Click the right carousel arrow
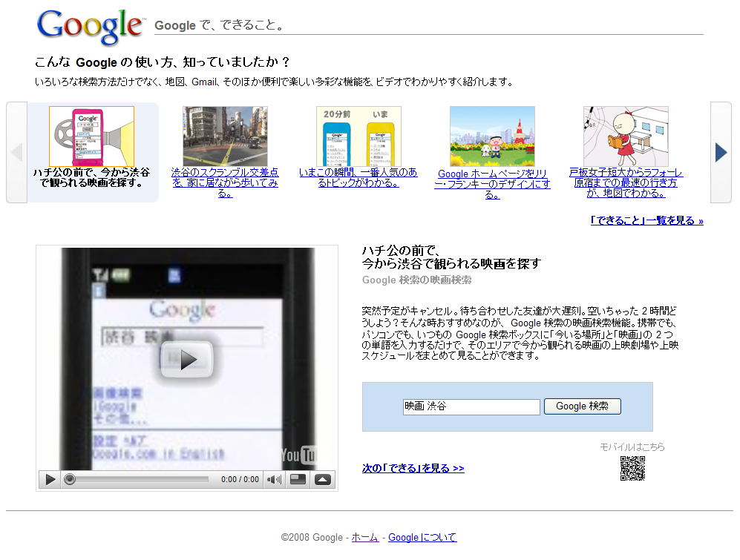 721,152
